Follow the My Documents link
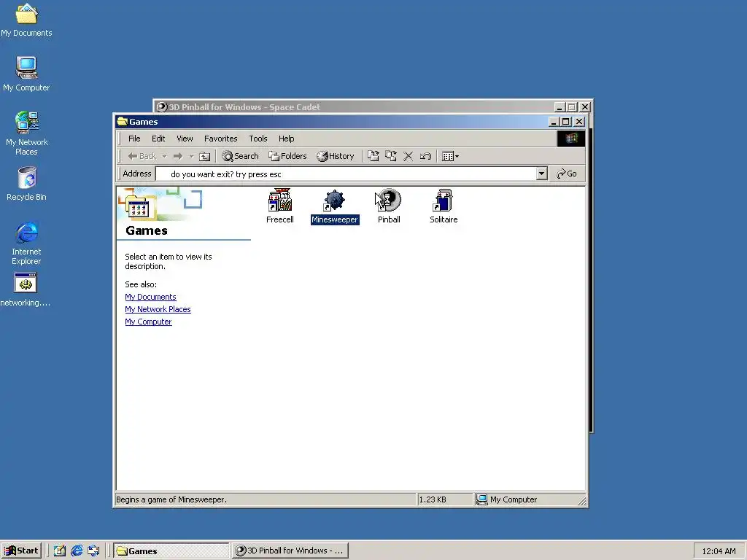 (150, 297)
